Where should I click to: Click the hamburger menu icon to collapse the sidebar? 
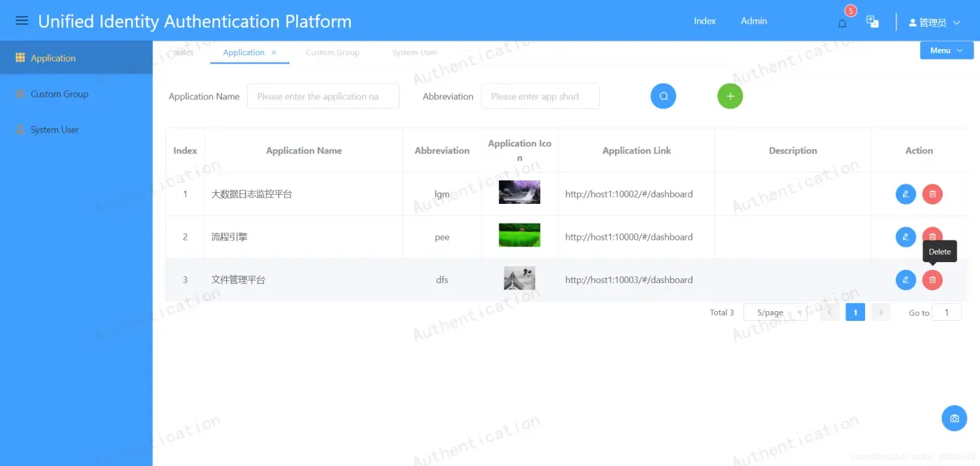pyautogui.click(x=22, y=21)
